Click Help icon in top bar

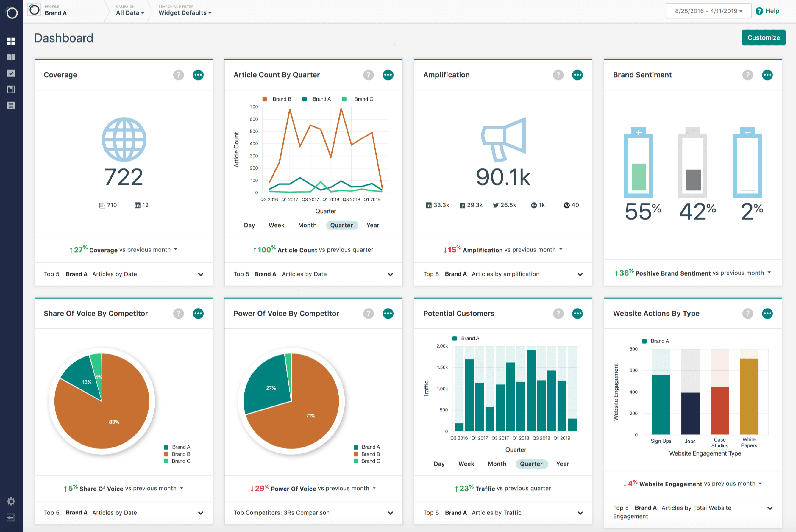pos(759,11)
